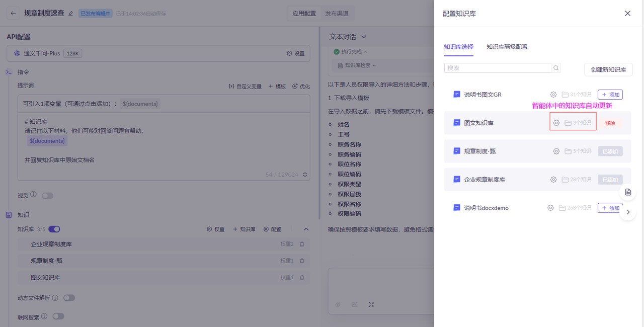
Task: Add 说明书docxdemo knowledge base
Action: click(610, 208)
